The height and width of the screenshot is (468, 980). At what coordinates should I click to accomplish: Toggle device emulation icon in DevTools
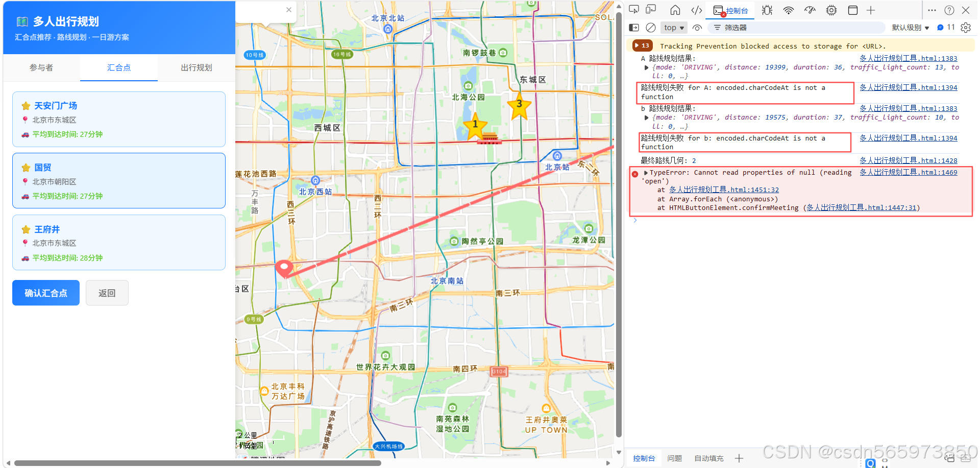(x=651, y=10)
